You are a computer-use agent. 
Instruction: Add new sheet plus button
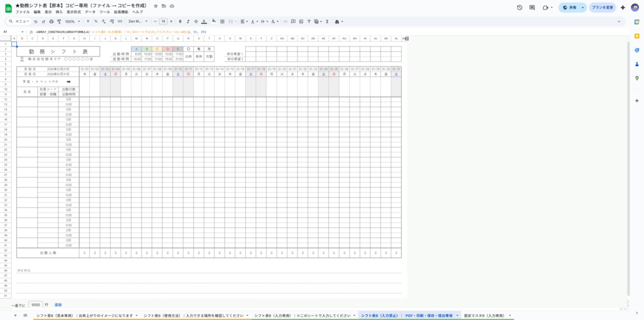15,316
